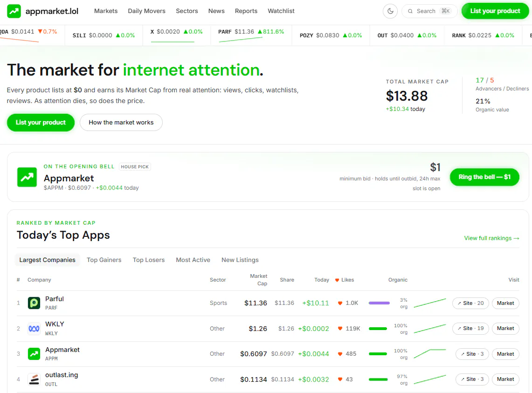Click heart likes icon in Parful row

point(340,303)
